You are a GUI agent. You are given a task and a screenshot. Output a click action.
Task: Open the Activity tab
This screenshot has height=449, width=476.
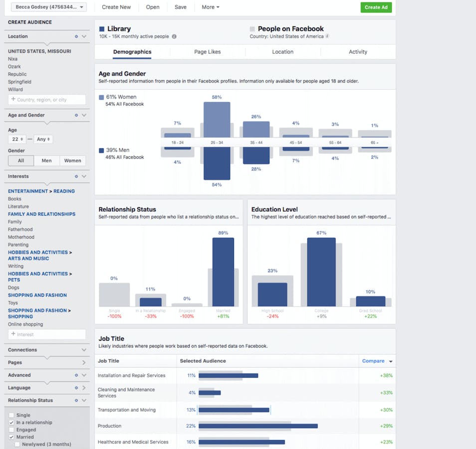[x=358, y=52]
